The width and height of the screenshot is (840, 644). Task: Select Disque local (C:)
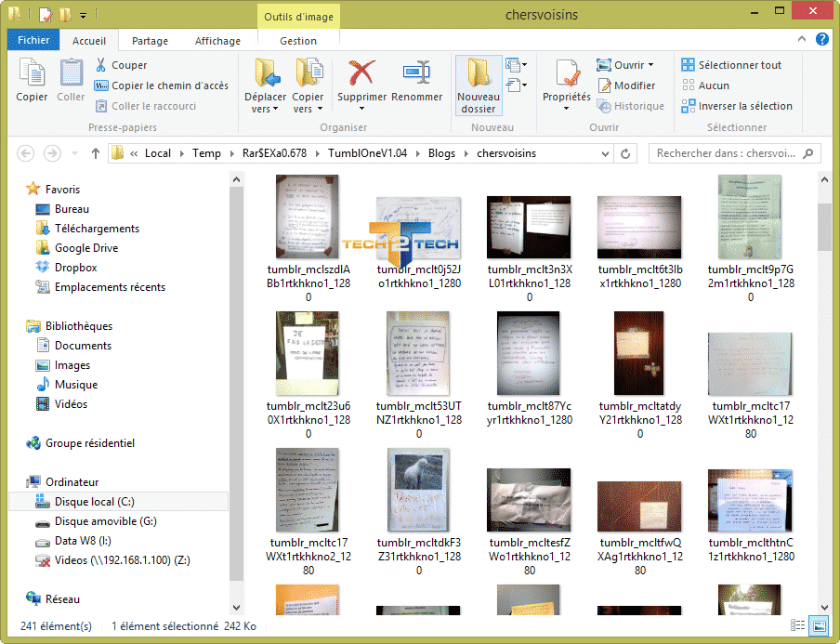click(118, 502)
